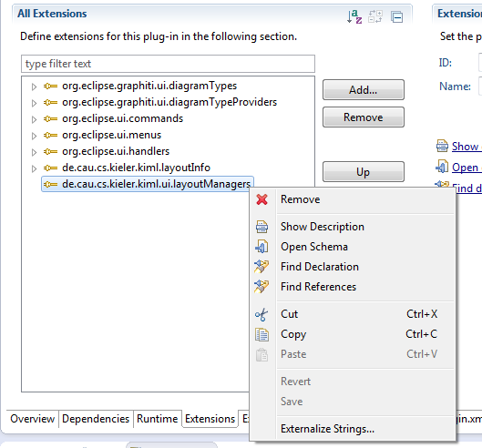Click the Save entry in context menu

tap(353, 402)
